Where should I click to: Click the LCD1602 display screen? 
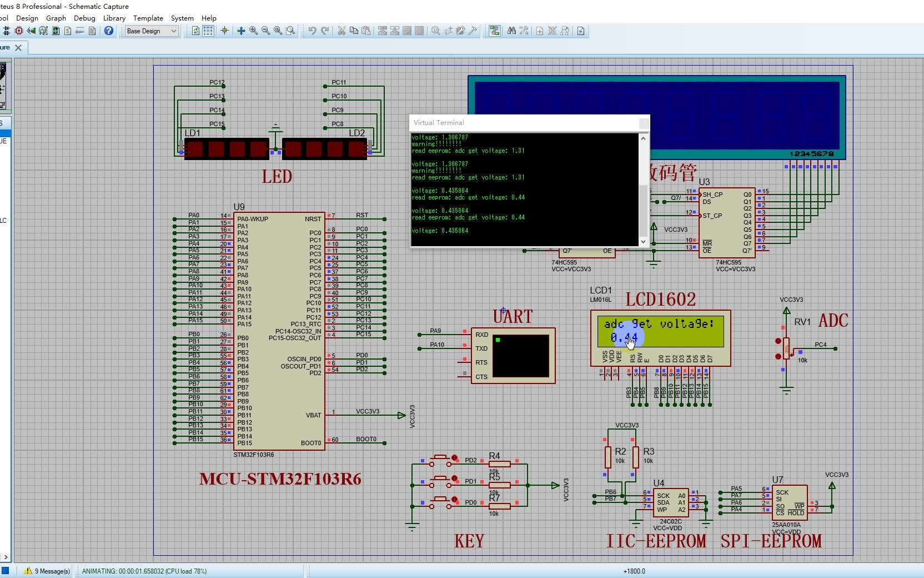click(661, 331)
